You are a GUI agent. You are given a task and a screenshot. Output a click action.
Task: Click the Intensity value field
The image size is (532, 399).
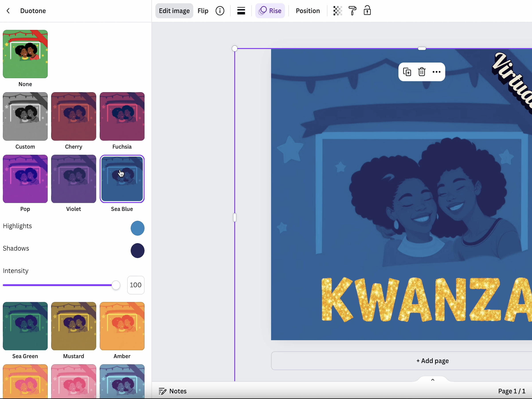[136, 285]
